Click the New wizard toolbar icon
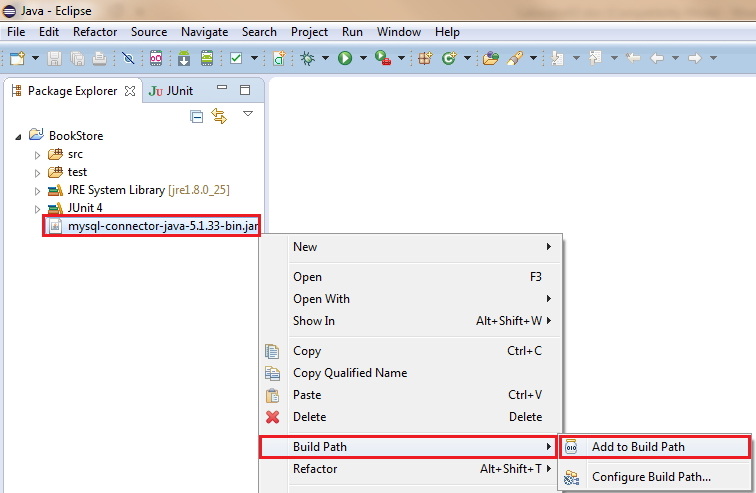 point(17,58)
